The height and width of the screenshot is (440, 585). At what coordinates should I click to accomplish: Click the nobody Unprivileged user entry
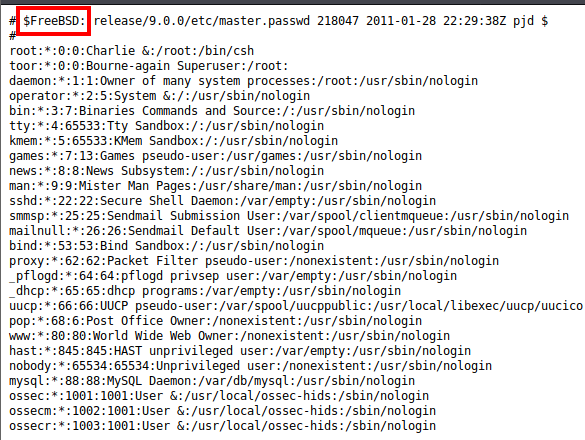click(251, 366)
